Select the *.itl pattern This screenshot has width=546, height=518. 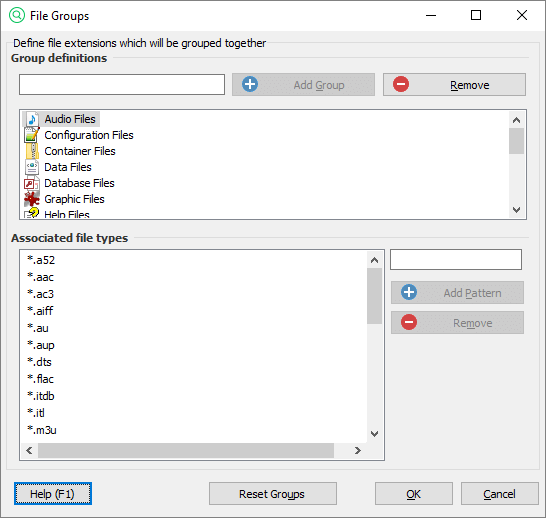point(36,413)
